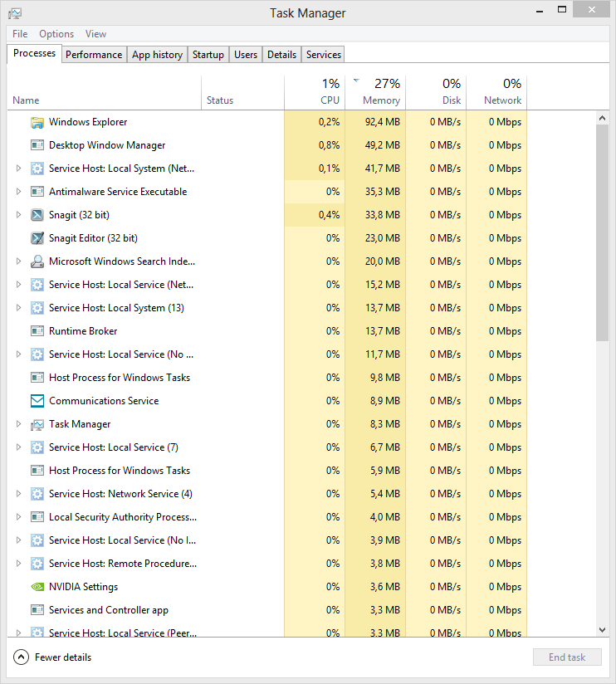This screenshot has height=684, width=616.
Task: Sort processes by the Memory column
Action: click(x=379, y=91)
